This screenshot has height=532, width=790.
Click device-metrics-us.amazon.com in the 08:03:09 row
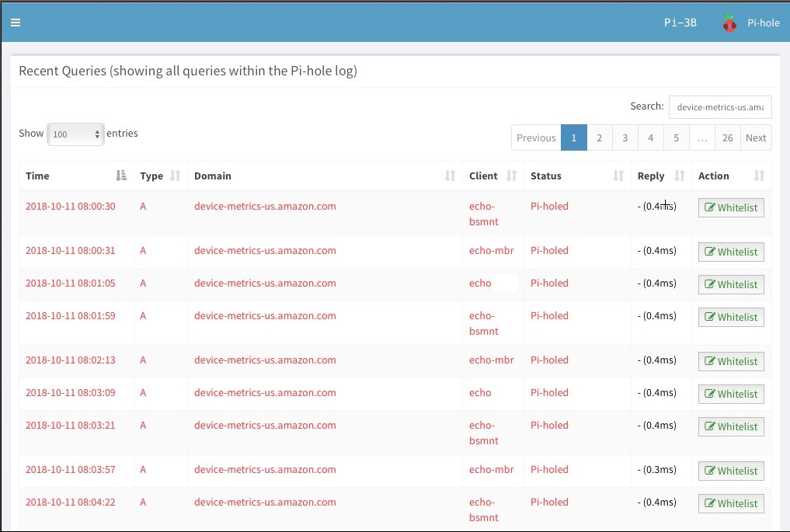(265, 392)
